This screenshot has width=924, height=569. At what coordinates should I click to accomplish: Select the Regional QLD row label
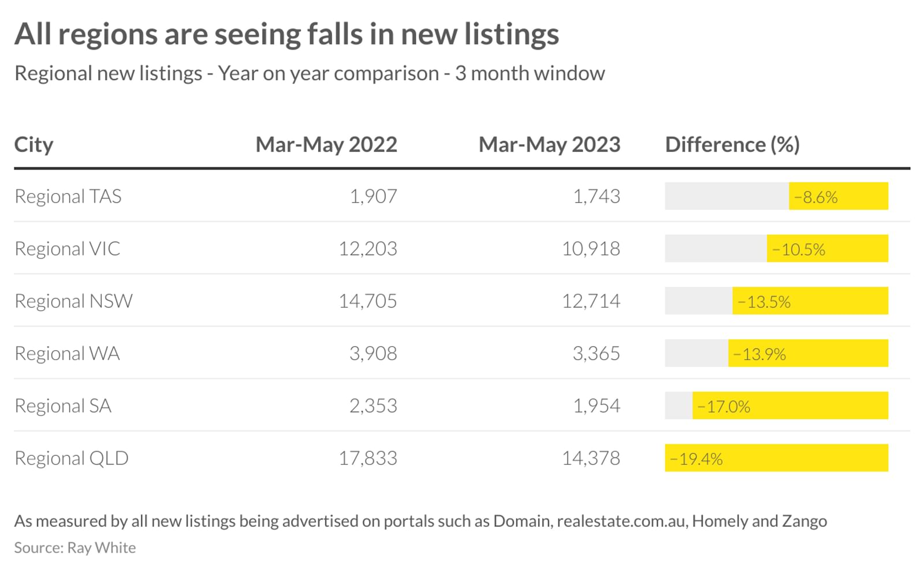(72, 458)
